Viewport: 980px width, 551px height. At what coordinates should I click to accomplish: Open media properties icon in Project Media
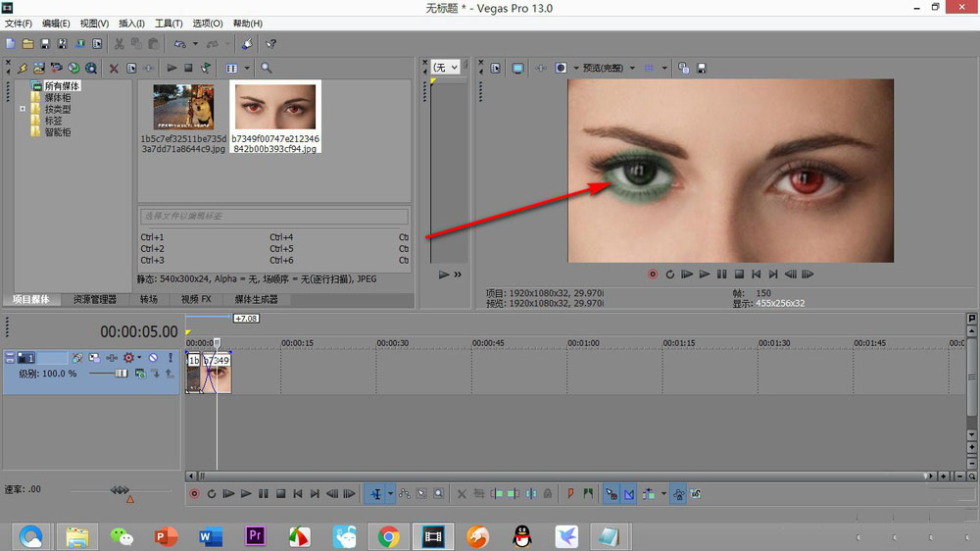(131, 69)
